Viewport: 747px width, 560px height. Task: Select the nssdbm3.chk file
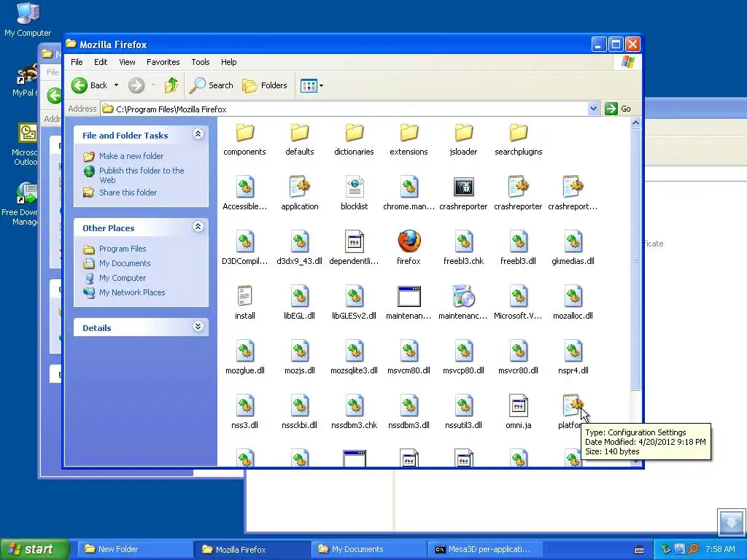pos(354,412)
